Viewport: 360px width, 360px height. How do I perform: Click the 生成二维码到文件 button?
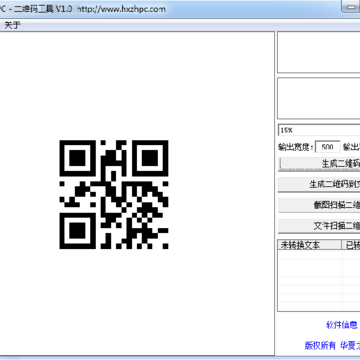(319, 185)
